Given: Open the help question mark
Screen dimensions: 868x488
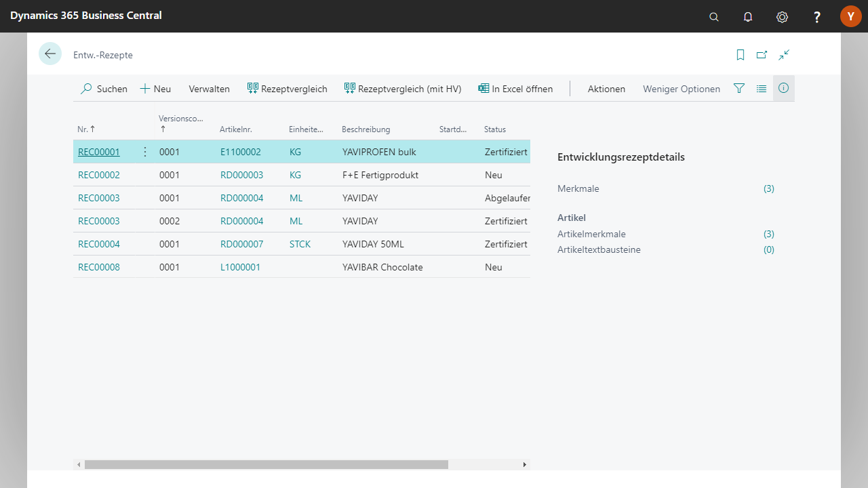Looking at the screenshot, I should (817, 17).
